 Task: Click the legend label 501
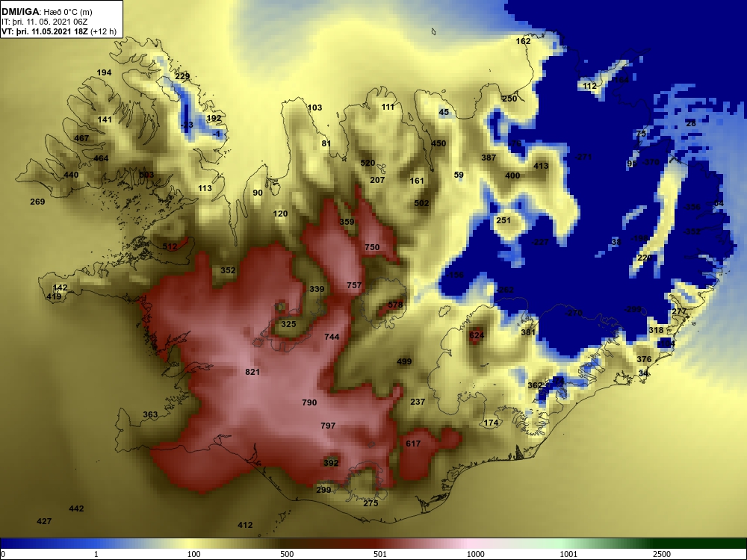pos(380,554)
